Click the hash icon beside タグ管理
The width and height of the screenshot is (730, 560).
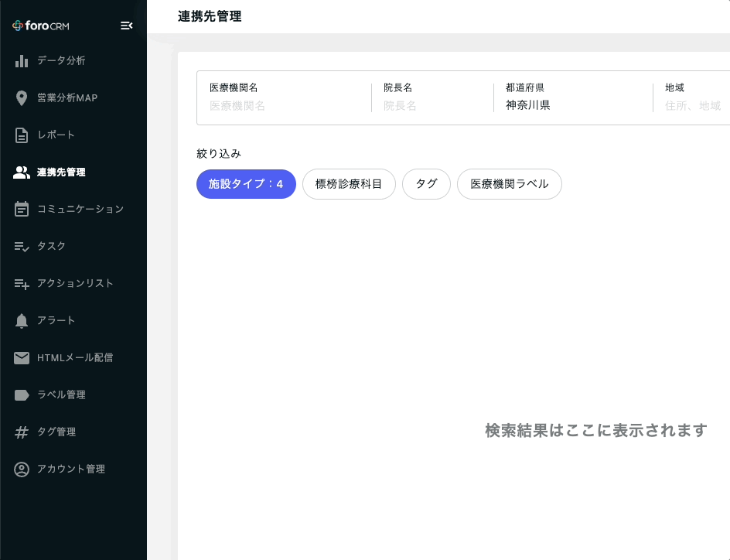(22, 432)
